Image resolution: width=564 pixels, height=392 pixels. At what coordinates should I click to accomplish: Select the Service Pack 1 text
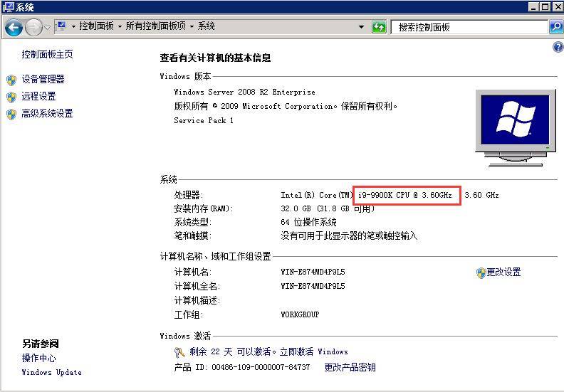pos(204,120)
